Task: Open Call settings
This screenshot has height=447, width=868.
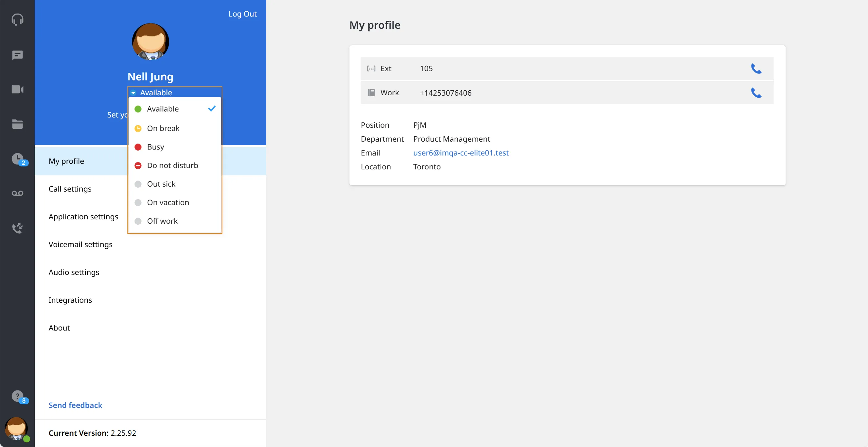Action: [150, 189]
